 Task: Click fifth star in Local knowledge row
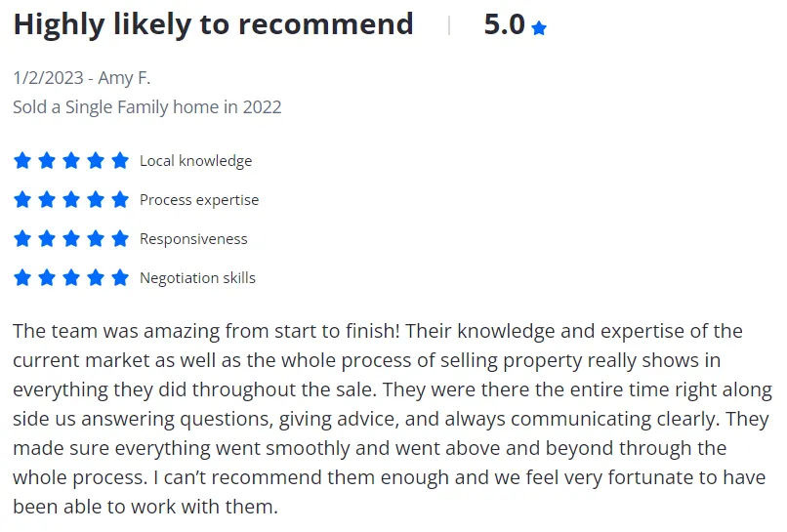click(x=120, y=161)
